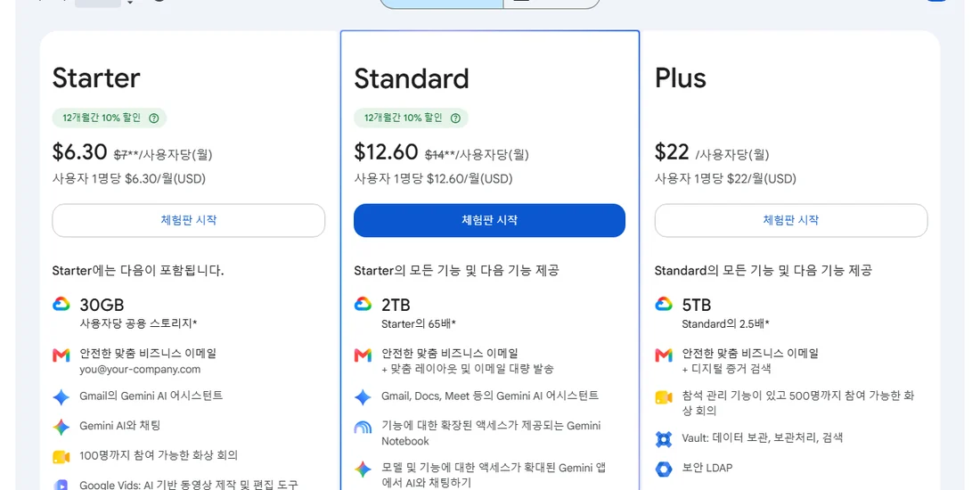The width and height of the screenshot is (980, 490).
Task: Click Google Vids: AI 기반 동영상 제작 text
Action: pyautogui.click(x=189, y=485)
